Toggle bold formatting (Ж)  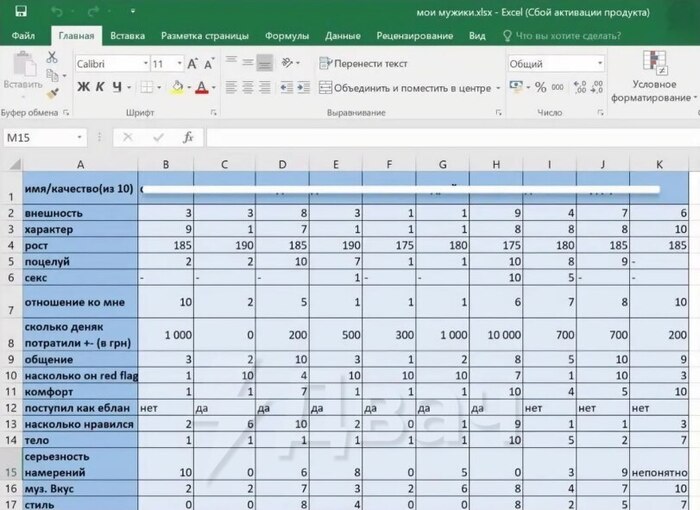tap(84, 87)
